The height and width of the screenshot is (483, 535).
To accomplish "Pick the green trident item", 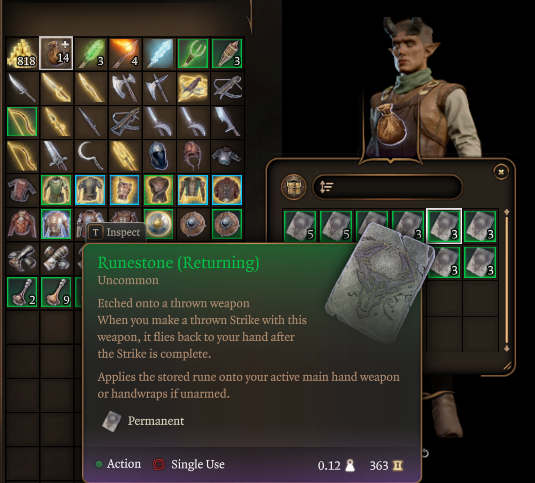I will pos(193,54).
